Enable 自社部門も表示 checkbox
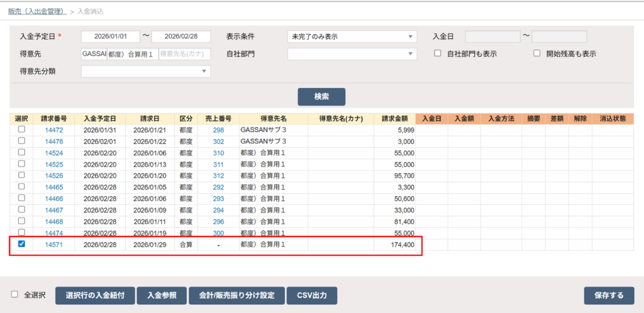The height and width of the screenshot is (313, 644). (x=438, y=53)
